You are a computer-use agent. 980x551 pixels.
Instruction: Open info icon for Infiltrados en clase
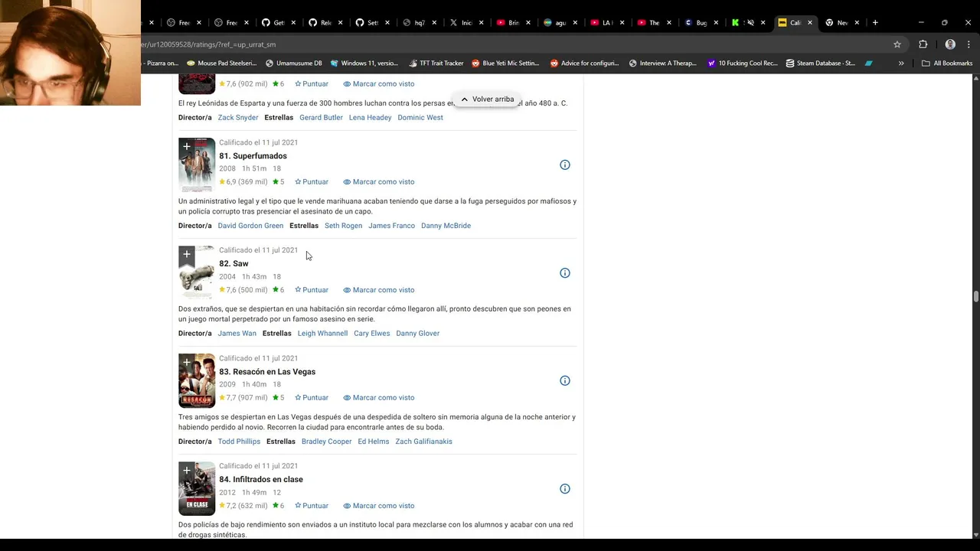pos(565,489)
